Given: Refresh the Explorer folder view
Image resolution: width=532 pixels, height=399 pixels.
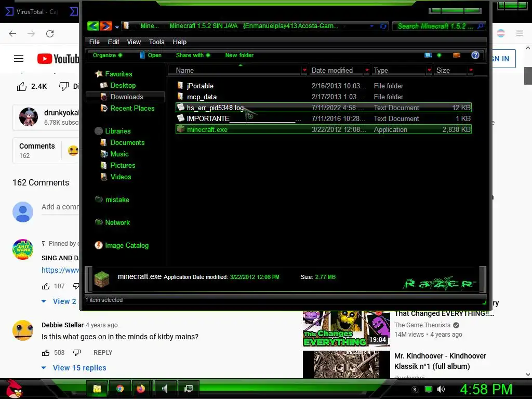Looking at the screenshot, I should click(383, 26).
